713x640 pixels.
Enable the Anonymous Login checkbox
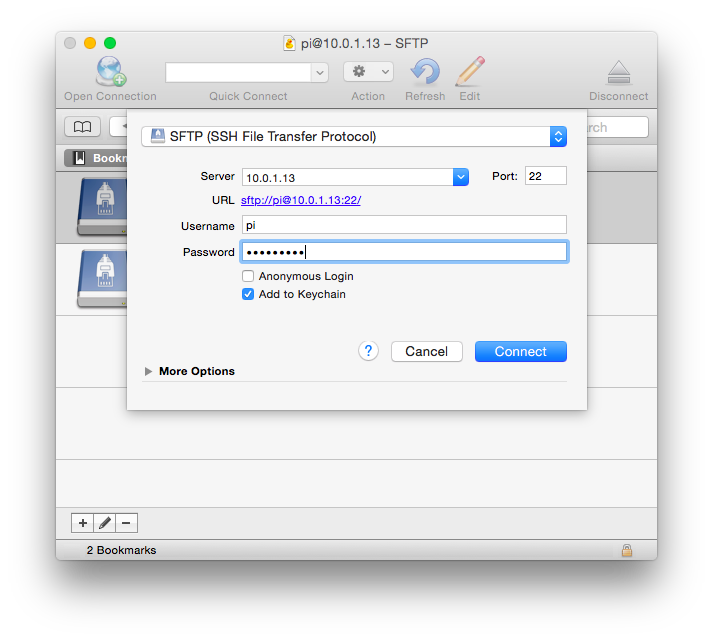tap(248, 276)
